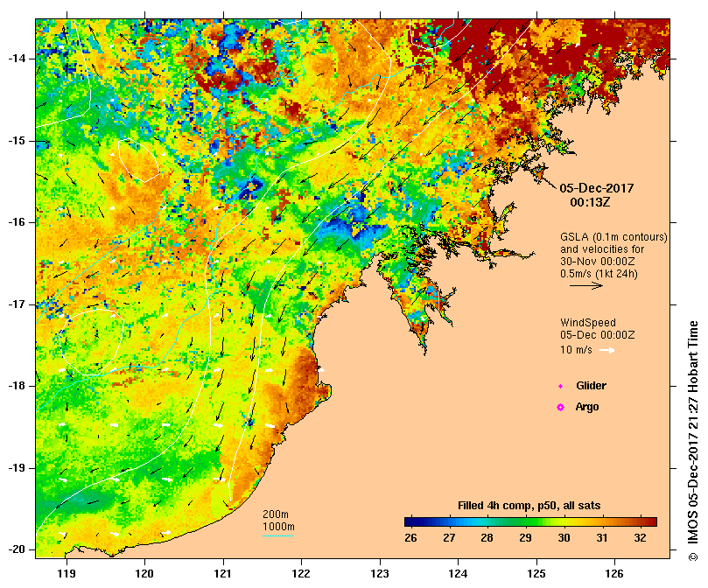
Task: Click the latitude axis label -17
Action: 17,304
